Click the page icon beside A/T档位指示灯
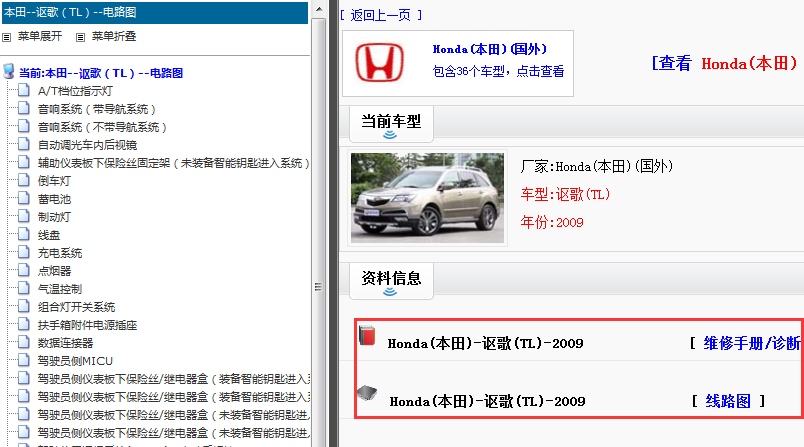Image resolution: width=804 pixels, height=447 pixels. (24, 91)
